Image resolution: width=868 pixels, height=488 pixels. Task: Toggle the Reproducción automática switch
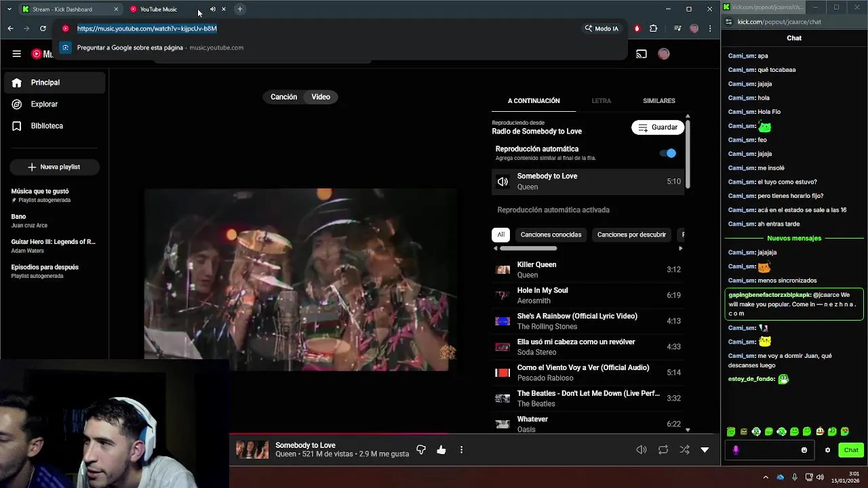point(668,153)
